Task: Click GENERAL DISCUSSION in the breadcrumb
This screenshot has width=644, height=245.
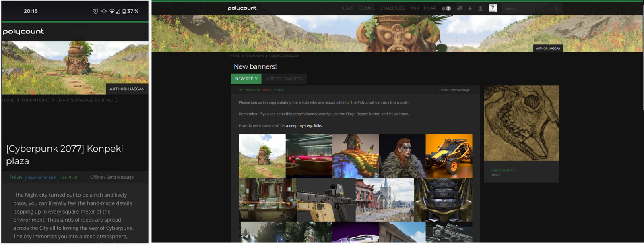Action: coord(284,56)
